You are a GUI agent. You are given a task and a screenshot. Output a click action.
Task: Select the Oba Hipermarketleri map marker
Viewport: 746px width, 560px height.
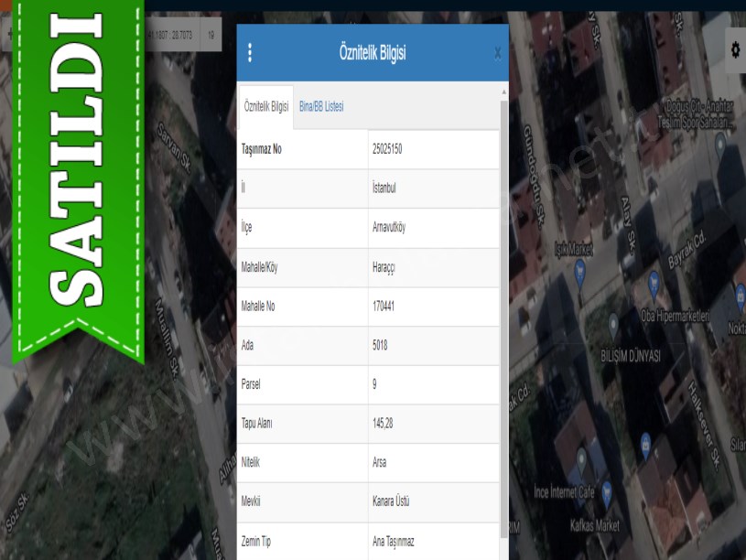click(x=654, y=283)
